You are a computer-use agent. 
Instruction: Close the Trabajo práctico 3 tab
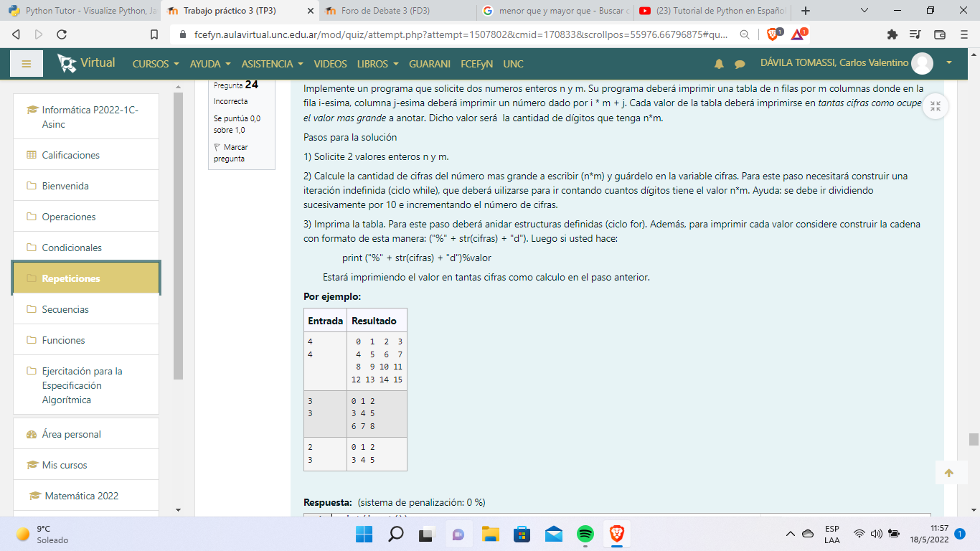(x=310, y=11)
